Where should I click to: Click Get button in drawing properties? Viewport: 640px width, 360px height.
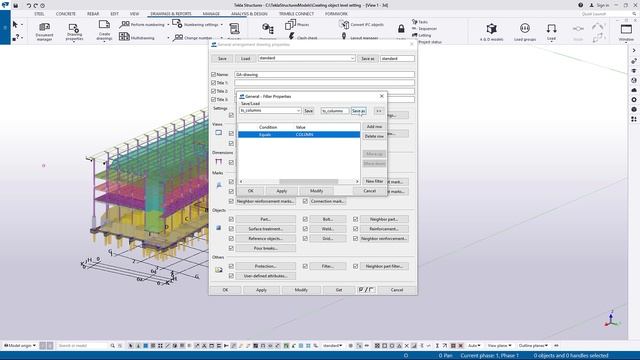[x=339, y=290]
